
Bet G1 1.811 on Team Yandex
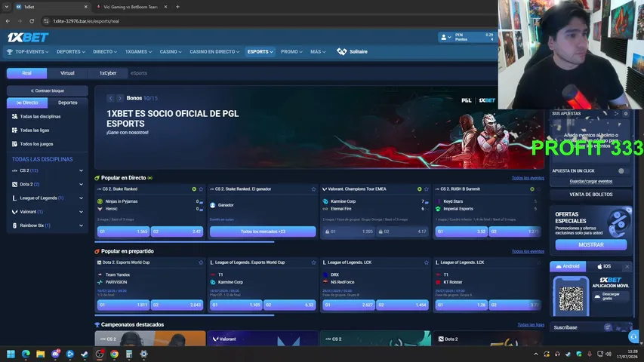tap(123, 305)
